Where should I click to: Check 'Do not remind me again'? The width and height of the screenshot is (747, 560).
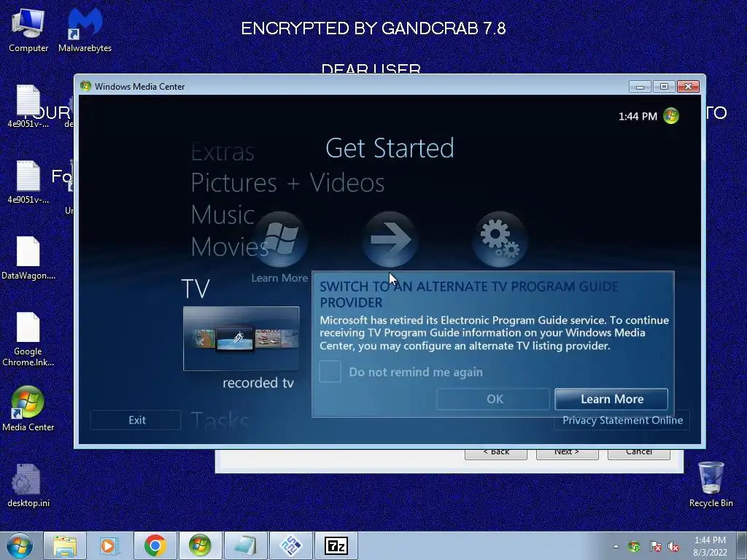(x=330, y=371)
